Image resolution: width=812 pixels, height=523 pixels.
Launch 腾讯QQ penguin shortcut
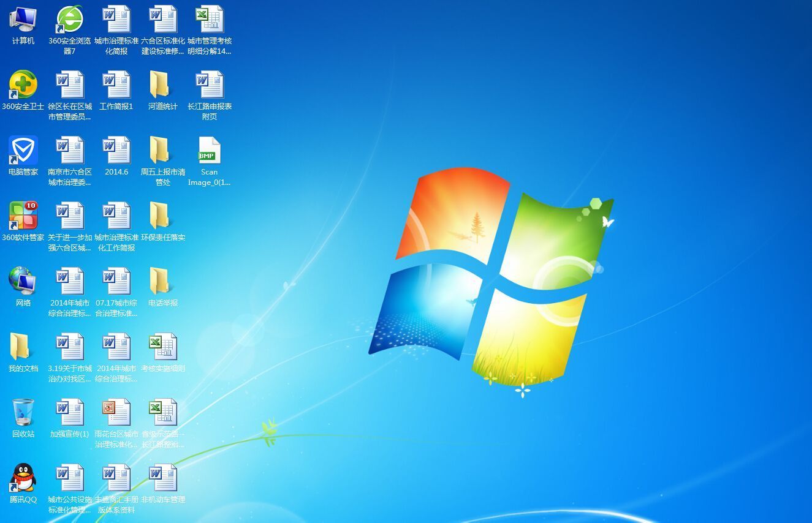[23, 478]
